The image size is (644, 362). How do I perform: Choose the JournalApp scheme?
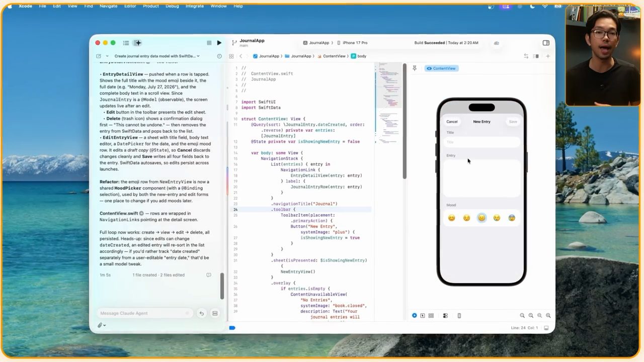click(x=316, y=43)
